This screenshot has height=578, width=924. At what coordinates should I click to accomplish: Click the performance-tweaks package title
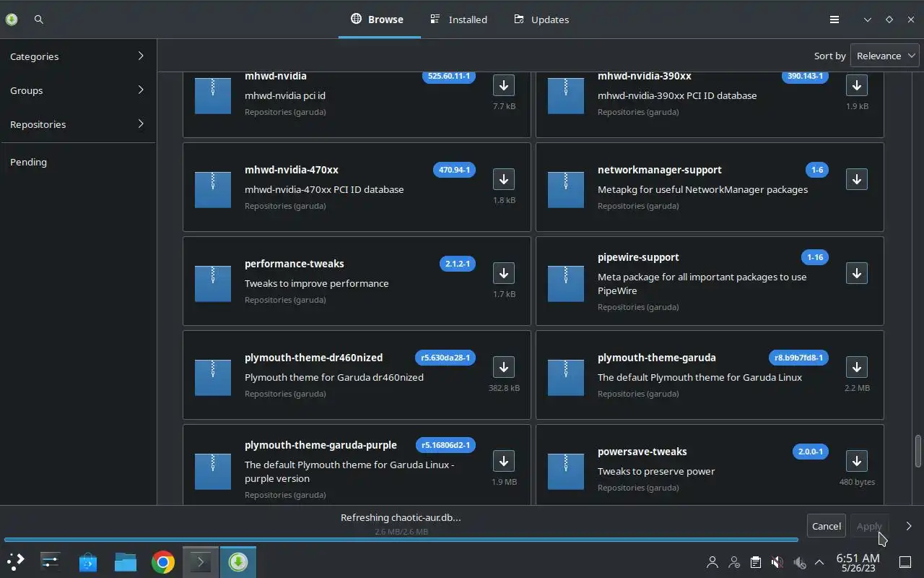295,264
